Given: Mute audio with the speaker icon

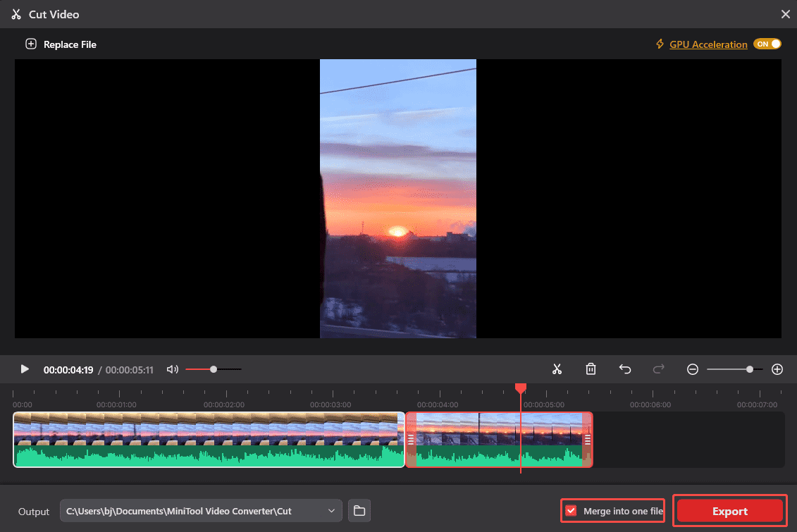Looking at the screenshot, I should pyautogui.click(x=173, y=369).
